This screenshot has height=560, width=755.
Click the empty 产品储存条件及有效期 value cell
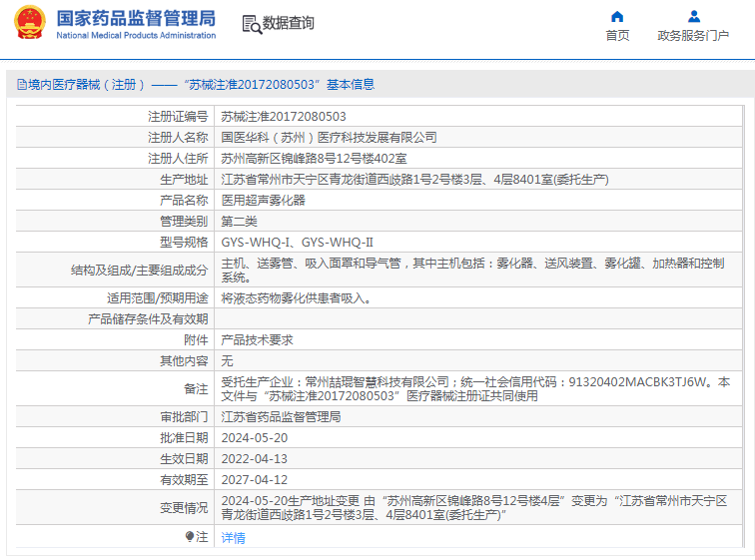(x=478, y=319)
